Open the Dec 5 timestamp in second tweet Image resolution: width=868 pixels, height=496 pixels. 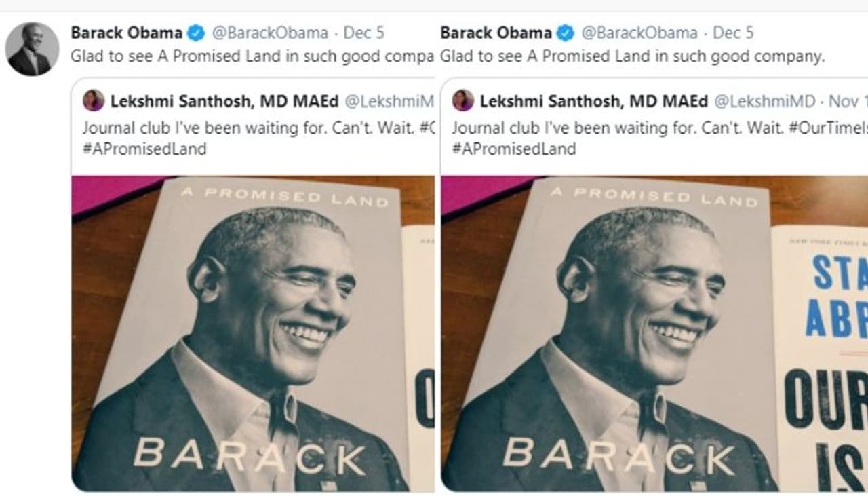click(733, 33)
